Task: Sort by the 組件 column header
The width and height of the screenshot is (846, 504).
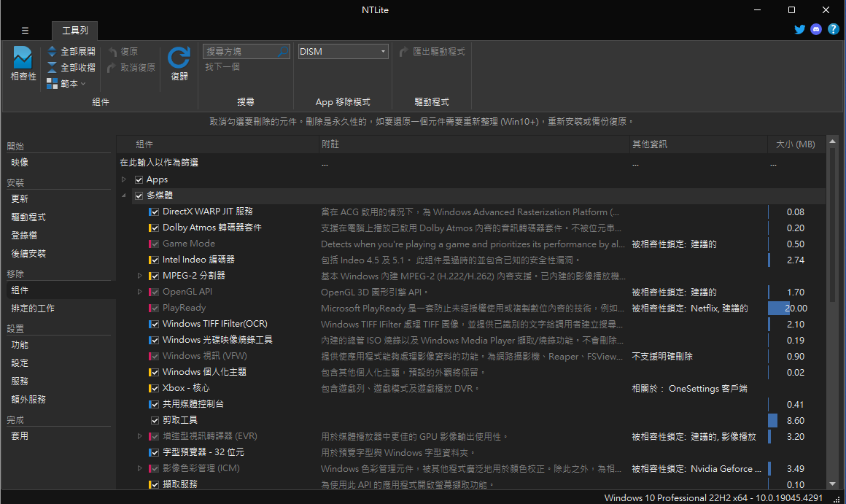Action: [x=218, y=144]
